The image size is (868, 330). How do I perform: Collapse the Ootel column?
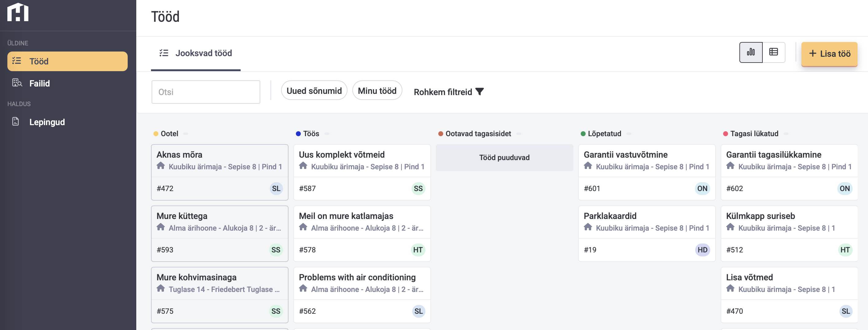coord(186,134)
